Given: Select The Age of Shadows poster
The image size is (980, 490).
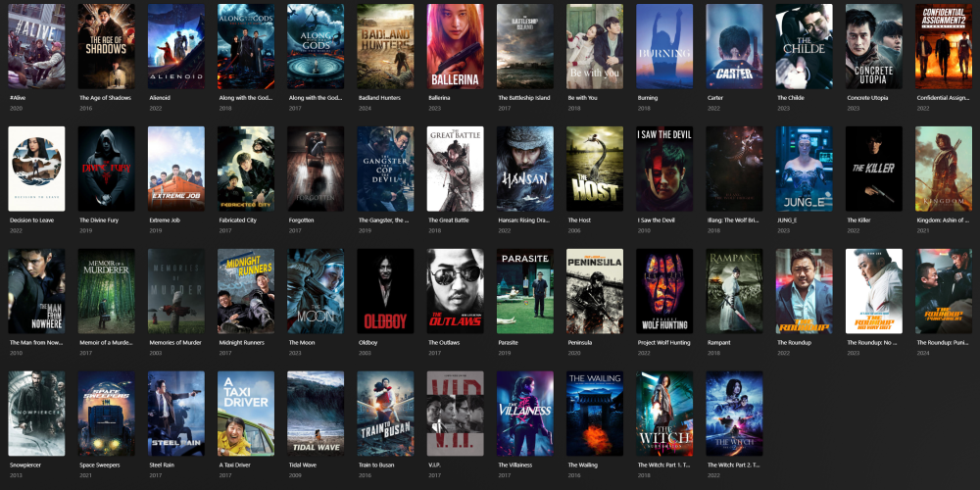Looking at the screenshot, I should (x=106, y=46).
